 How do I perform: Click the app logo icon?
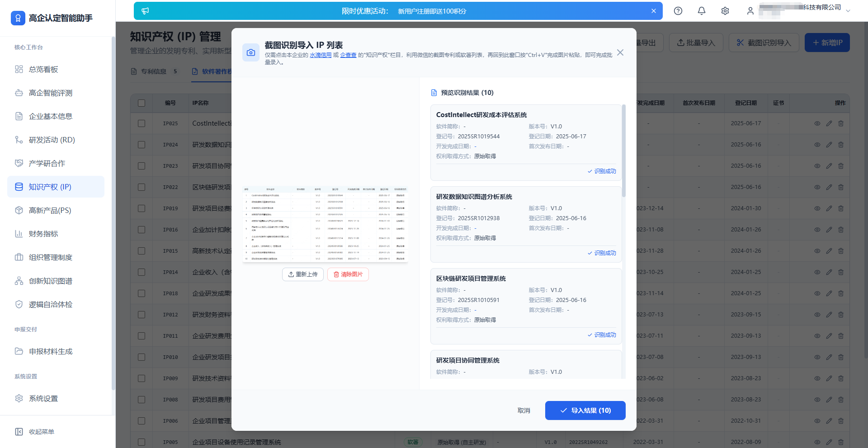(x=18, y=18)
